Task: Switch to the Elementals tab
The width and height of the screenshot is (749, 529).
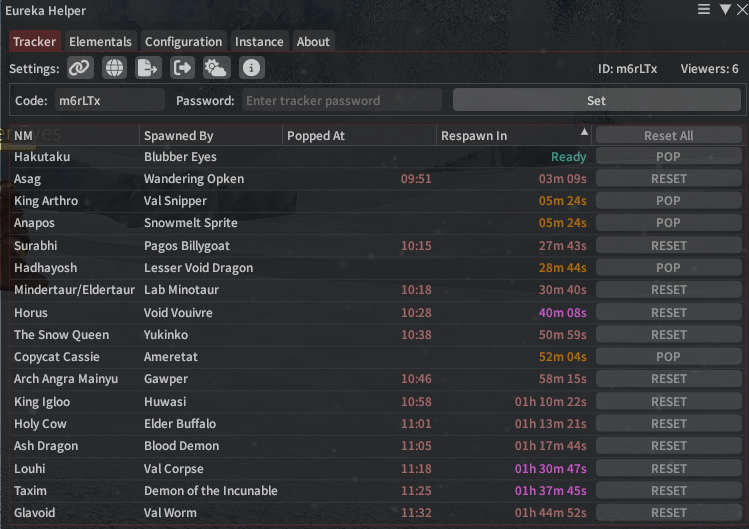Action: click(x=100, y=42)
